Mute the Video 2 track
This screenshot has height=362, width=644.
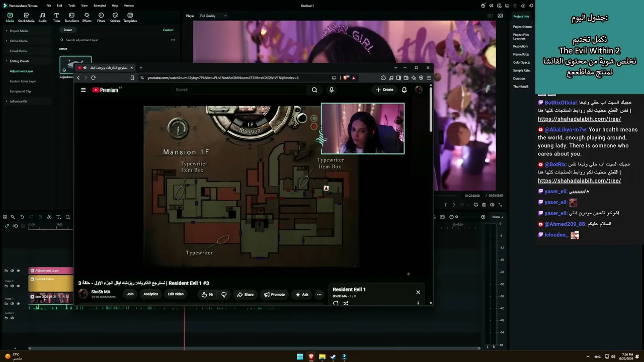(12, 286)
